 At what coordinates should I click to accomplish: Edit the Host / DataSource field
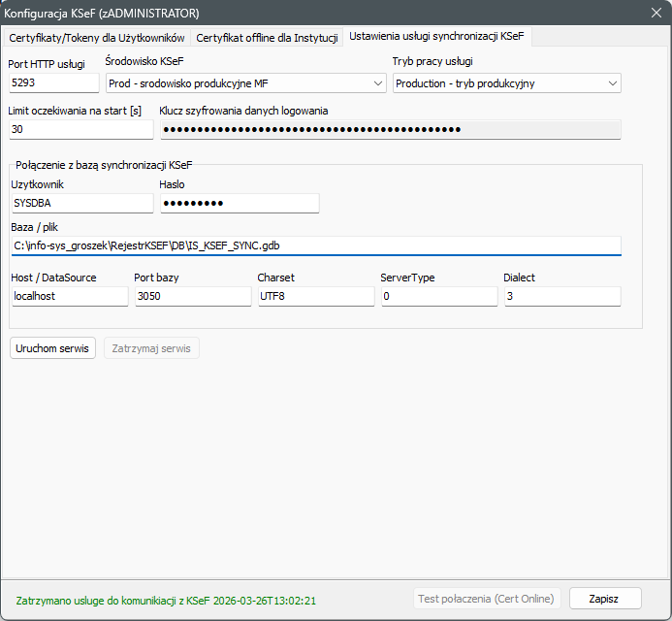[69, 297]
